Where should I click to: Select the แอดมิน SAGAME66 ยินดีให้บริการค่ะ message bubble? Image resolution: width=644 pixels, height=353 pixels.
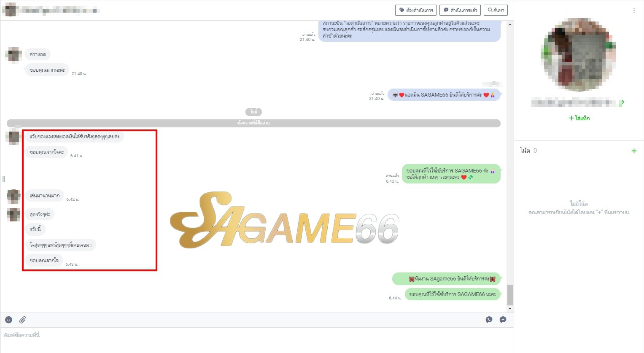coord(444,95)
